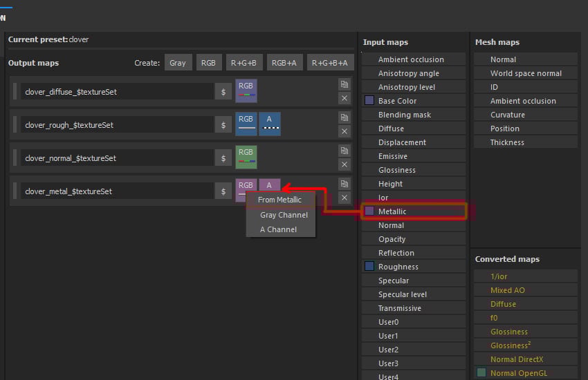
Task: Edit the clover_rough_$textureSet name field
Action: pyautogui.click(x=117, y=125)
